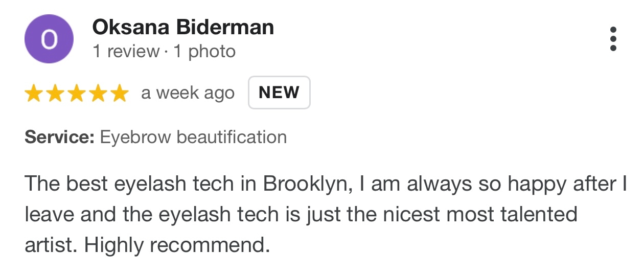
Task: Click the fourth yellow rating star
Action: point(98,94)
